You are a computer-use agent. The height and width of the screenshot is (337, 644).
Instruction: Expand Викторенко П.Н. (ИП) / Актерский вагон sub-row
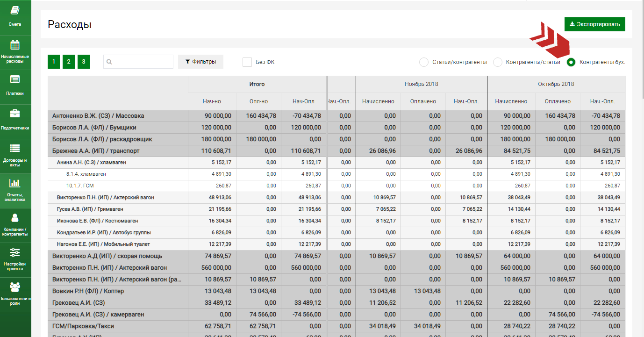105,198
